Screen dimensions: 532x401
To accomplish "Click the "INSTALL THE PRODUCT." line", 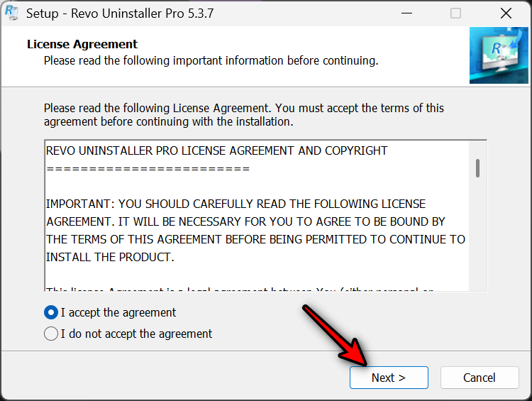I will tap(110, 257).
